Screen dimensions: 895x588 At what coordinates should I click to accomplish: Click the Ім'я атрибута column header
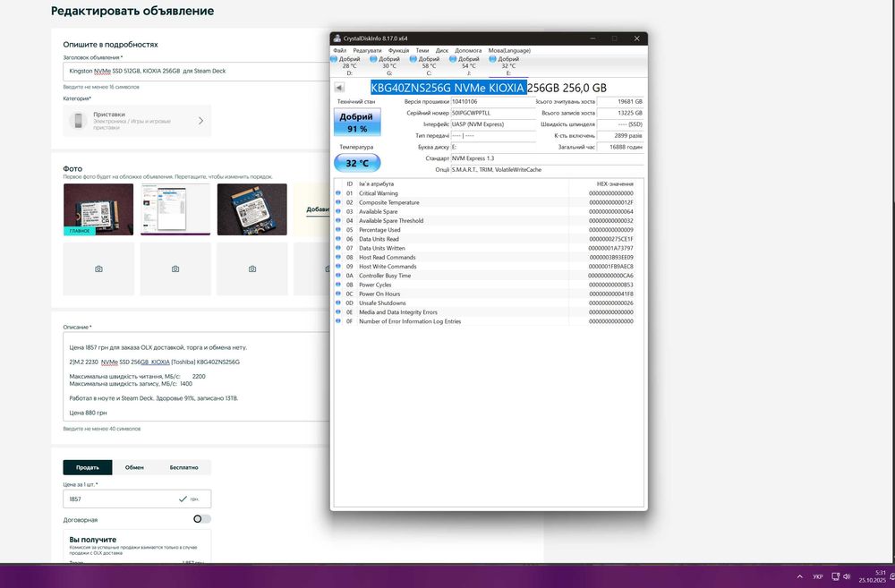[376, 183]
